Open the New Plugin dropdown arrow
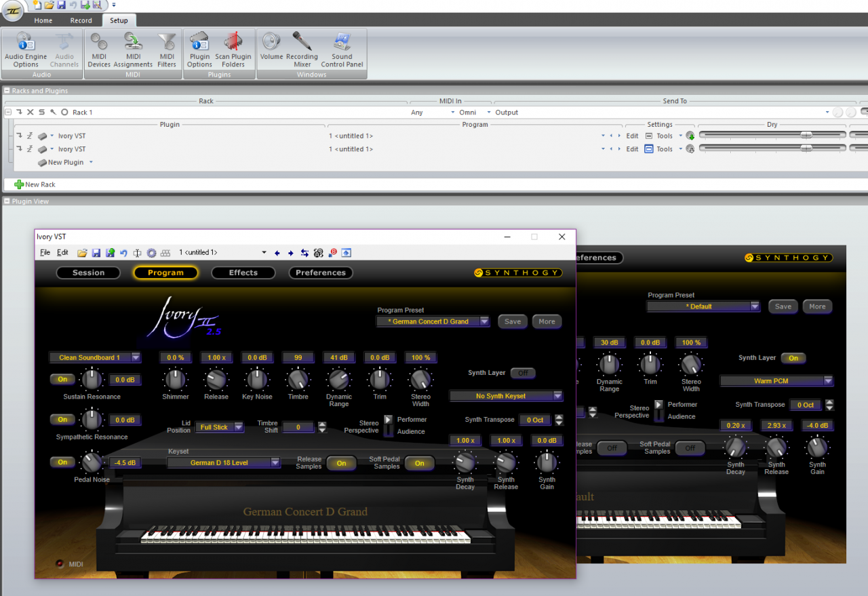Viewport: 868px width, 596px height. [x=91, y=163]
